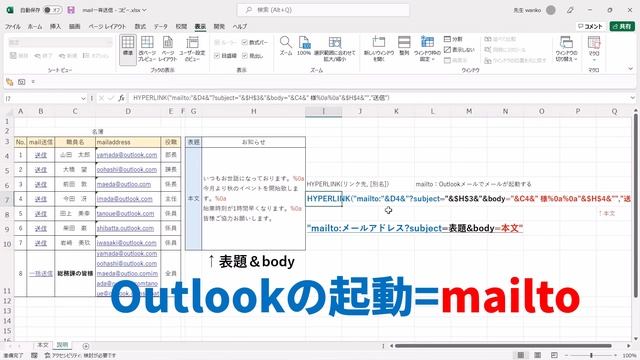The width and height of the screenshot is (640, 360).
Task: Switch to 改ページプレビュー view
Action: point(147,49)
